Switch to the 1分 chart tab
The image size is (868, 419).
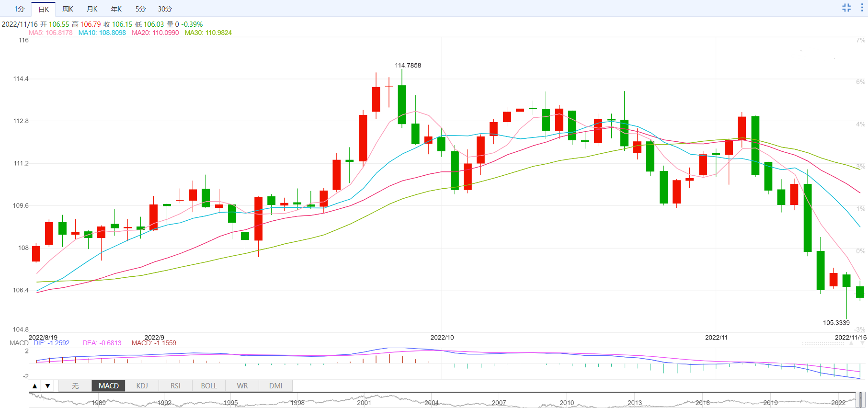[x=19, y=9]
